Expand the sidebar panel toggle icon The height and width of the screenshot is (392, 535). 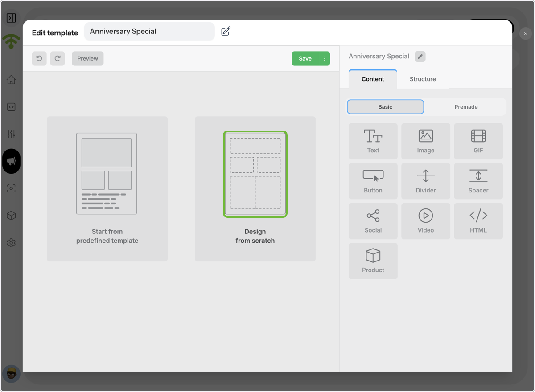[x=12, y=18]
